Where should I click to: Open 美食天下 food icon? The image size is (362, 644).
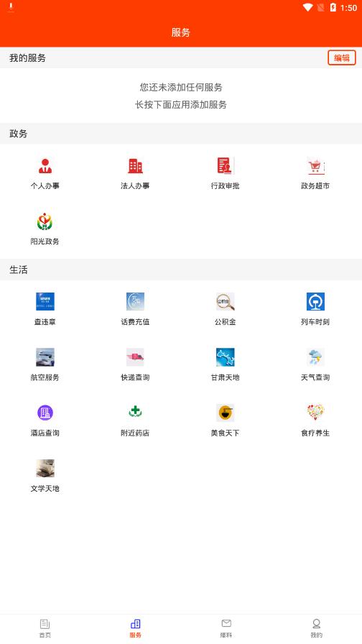225,413
